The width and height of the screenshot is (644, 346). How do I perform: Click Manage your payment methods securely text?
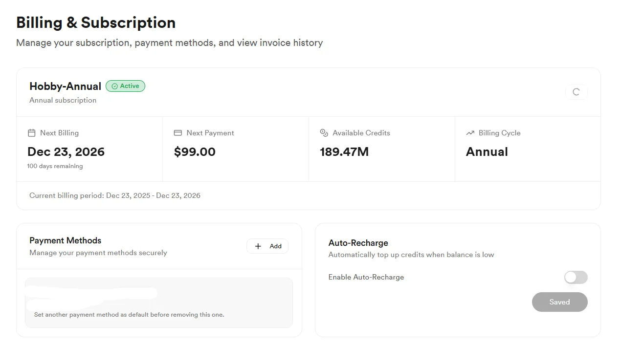98,253
